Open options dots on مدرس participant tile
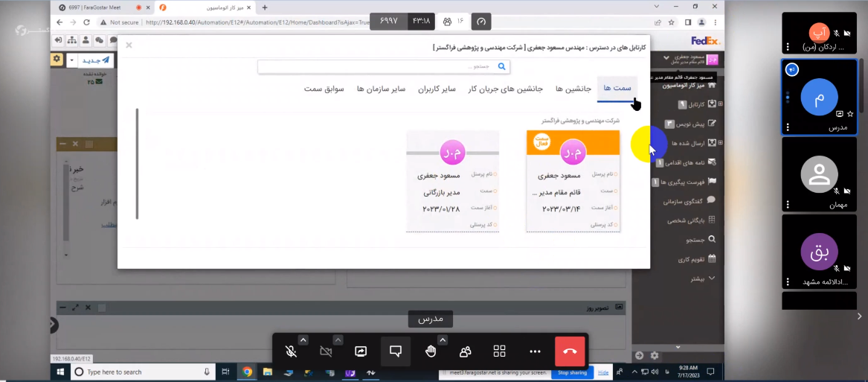 (788, 127)
